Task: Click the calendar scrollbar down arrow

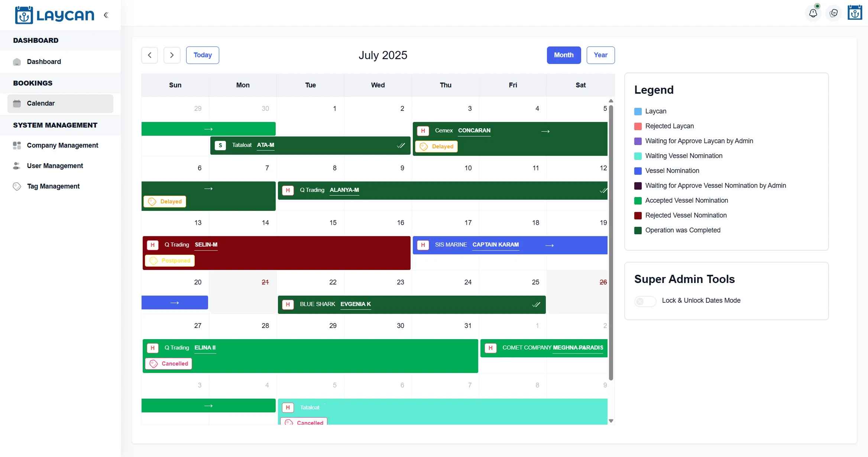Action: coord(611,421)
